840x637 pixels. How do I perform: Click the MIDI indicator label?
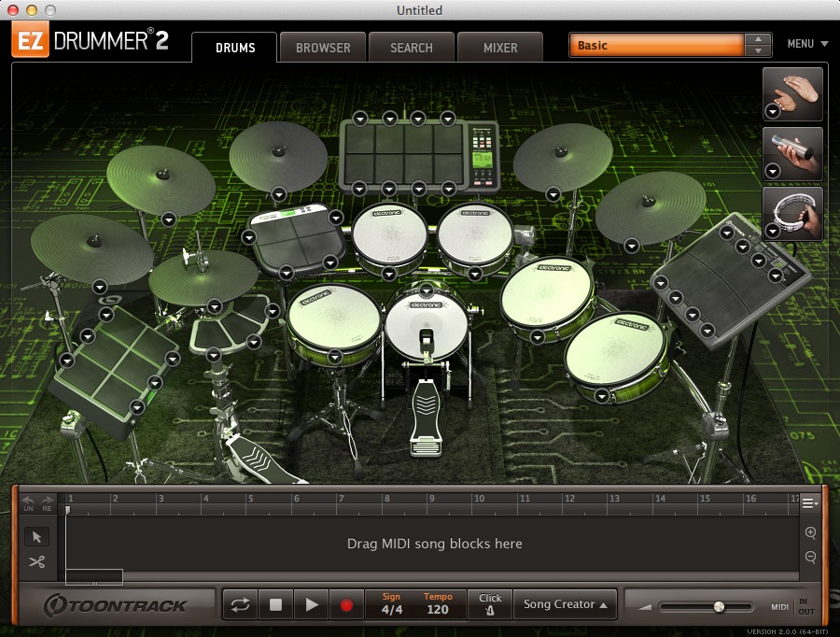point(779,607)
